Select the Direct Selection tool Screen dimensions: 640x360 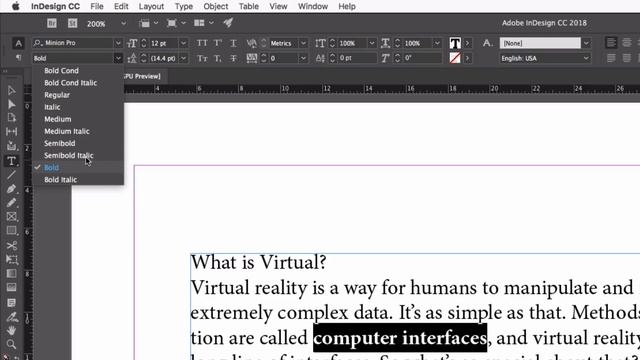(11, 104)
